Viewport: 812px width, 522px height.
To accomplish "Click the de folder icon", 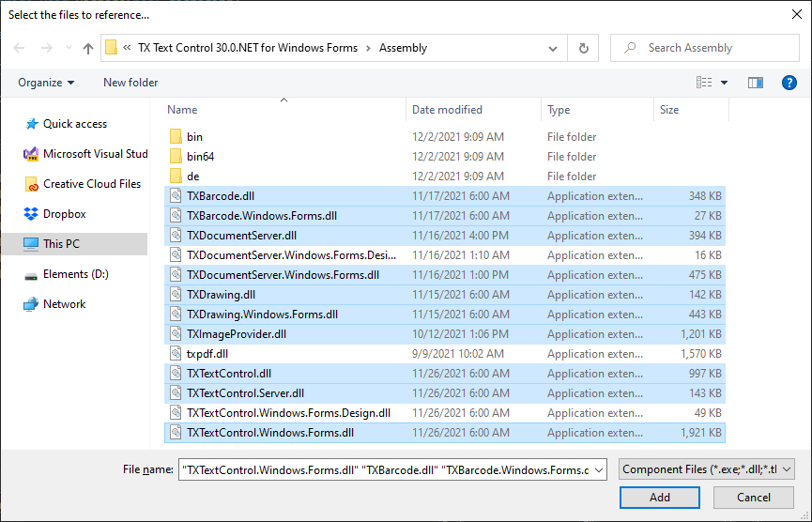I will tap(176, 177).
